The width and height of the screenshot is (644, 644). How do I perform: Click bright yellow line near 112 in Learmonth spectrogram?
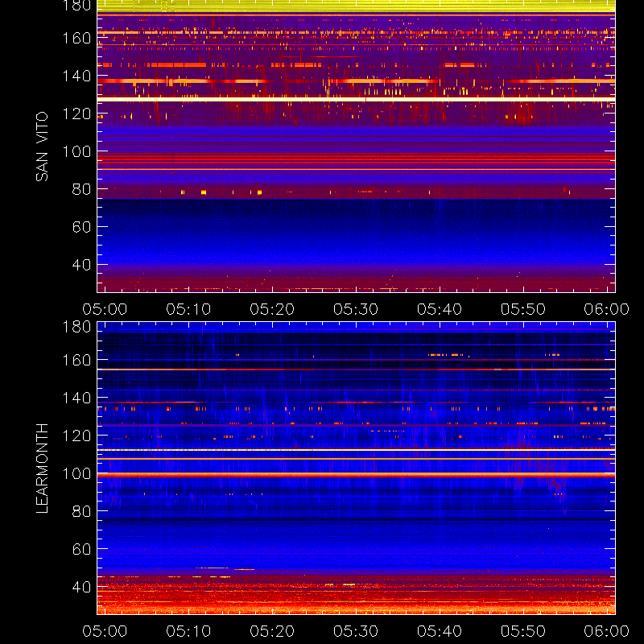tap(356, 450)
